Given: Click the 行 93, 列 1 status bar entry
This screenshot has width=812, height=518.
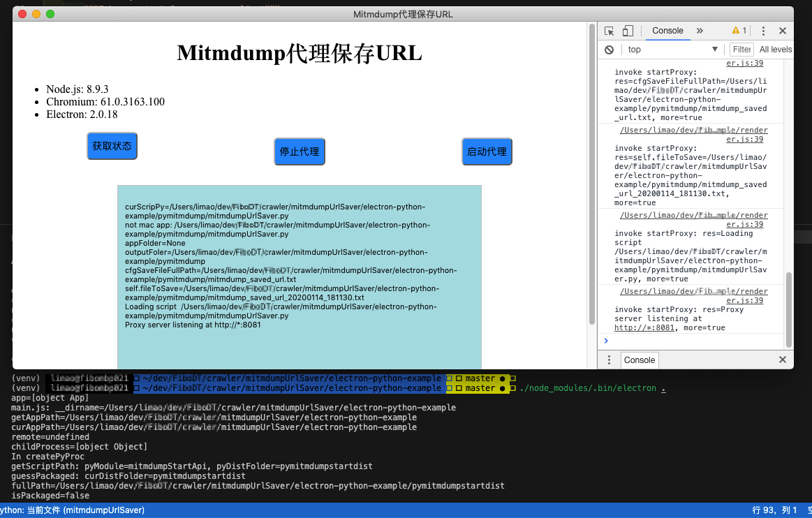Looking at the screenshot, I should 774,510.
